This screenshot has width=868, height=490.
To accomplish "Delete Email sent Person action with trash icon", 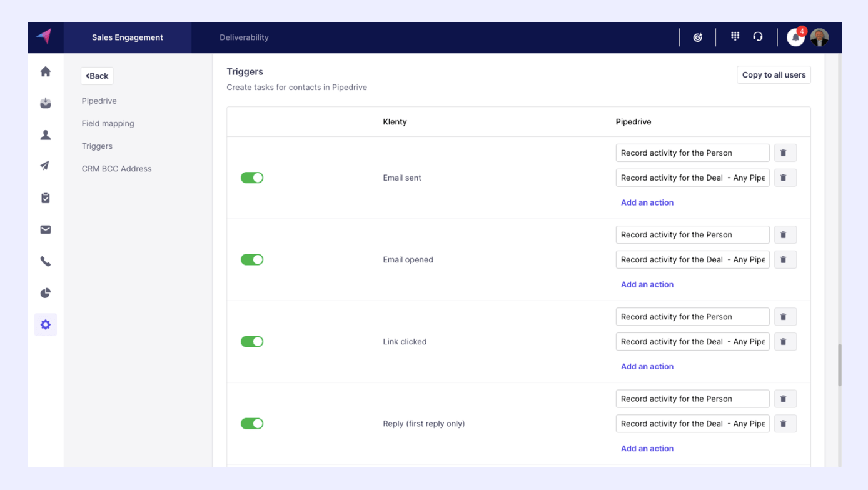I will point(785,153).
